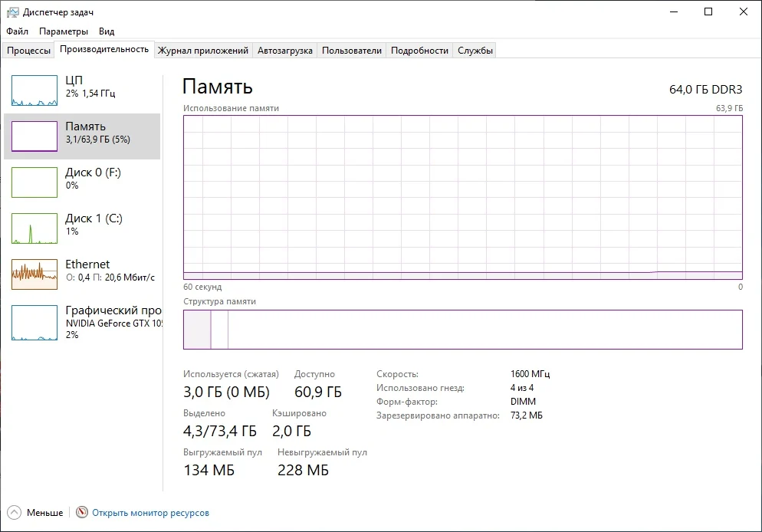Open Диск 1 (C:) performance graph
762x532 pixels.
(34, 228)
